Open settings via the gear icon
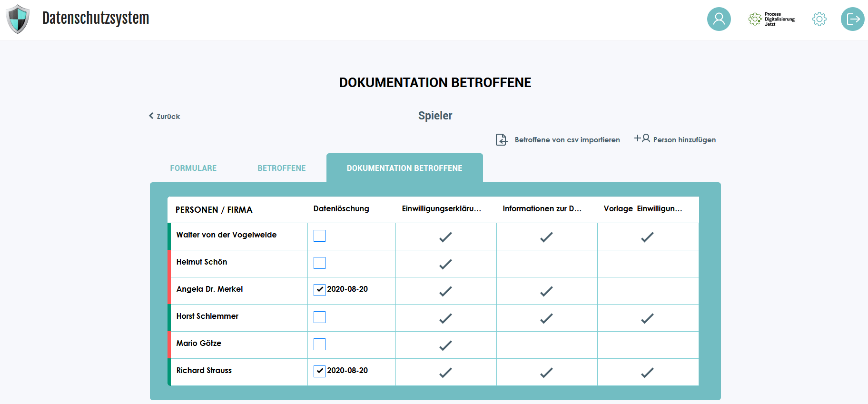 819,19
